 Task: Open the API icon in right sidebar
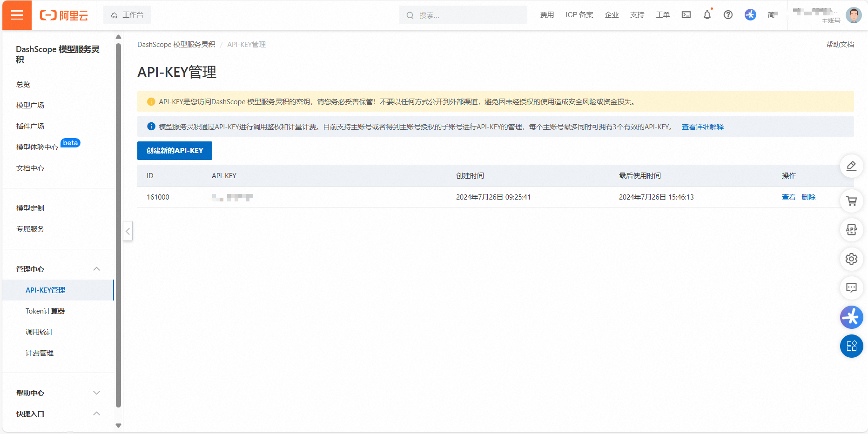click(x=851, y=230)
